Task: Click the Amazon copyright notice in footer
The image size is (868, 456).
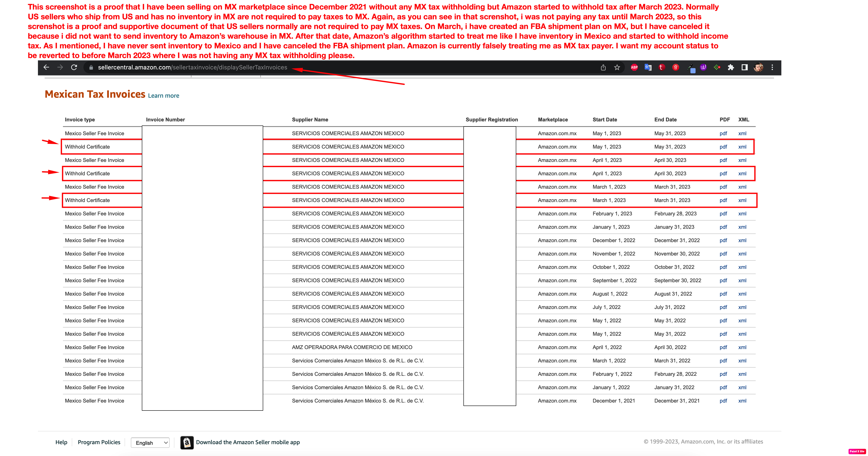Action: 703,442
